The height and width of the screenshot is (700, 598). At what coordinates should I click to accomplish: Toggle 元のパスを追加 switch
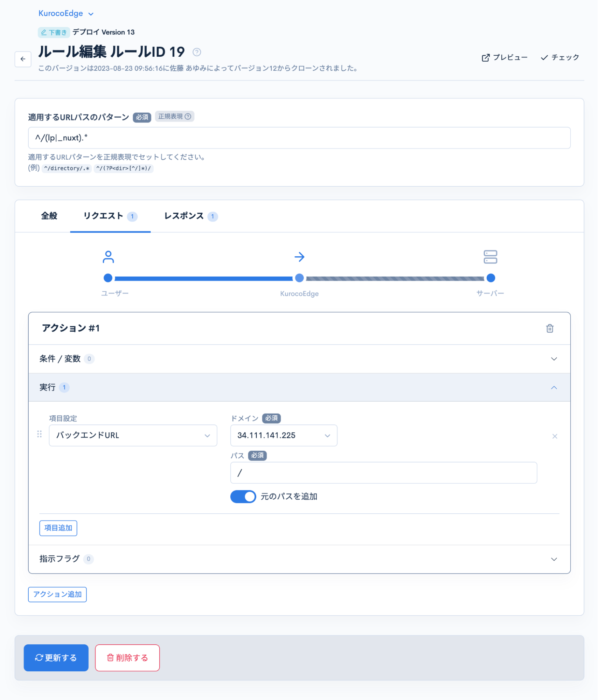pos(243,496)
